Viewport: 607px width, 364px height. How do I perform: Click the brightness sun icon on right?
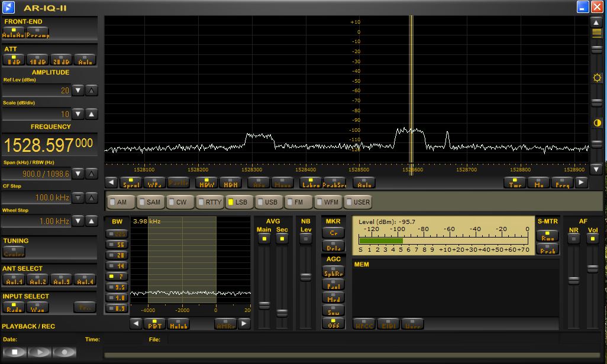pyautogui.click(x=597, y=78)
